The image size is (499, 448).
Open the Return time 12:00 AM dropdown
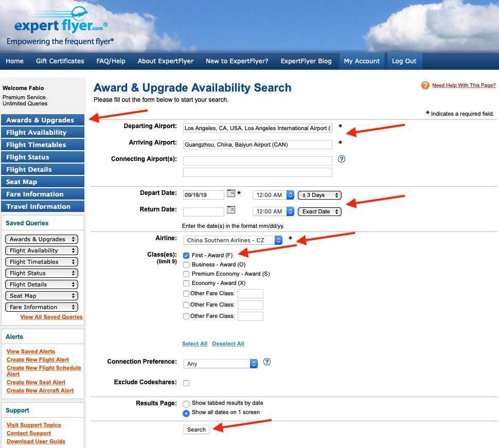point(273,211)
